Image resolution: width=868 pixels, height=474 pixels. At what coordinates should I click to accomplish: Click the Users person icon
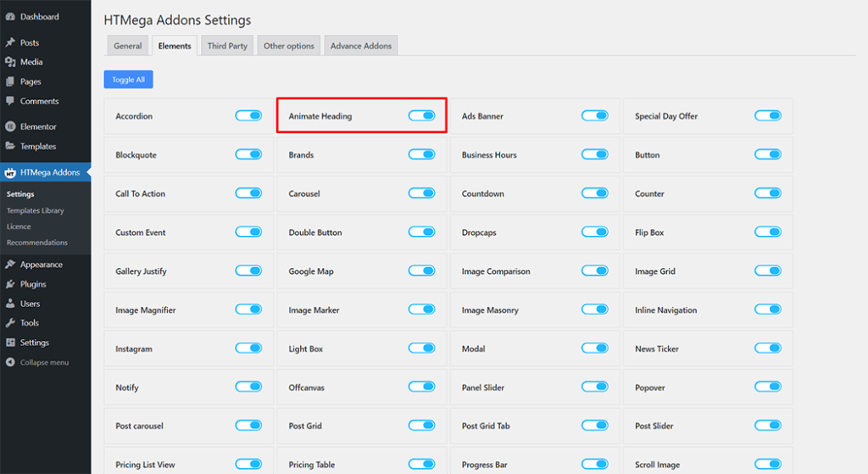click(10, 304)
